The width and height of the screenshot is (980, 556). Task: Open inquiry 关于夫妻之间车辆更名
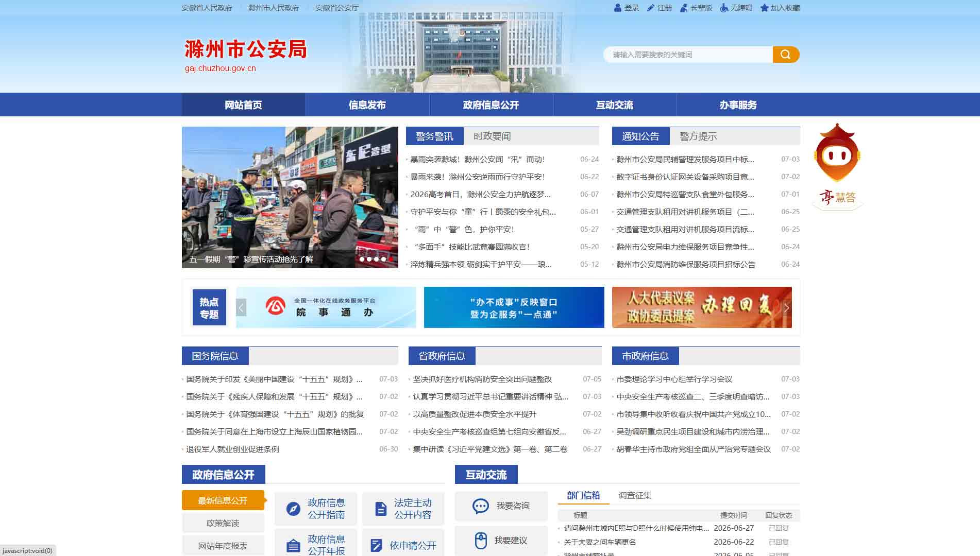[600, 542]
